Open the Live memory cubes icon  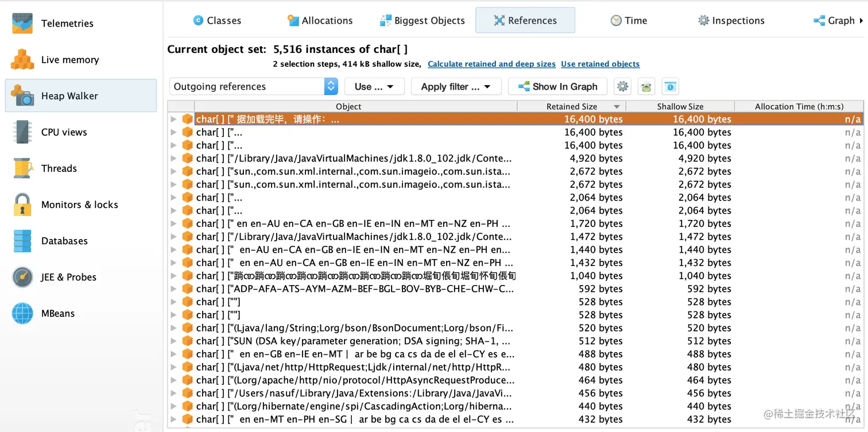click(x=24, y=60)
